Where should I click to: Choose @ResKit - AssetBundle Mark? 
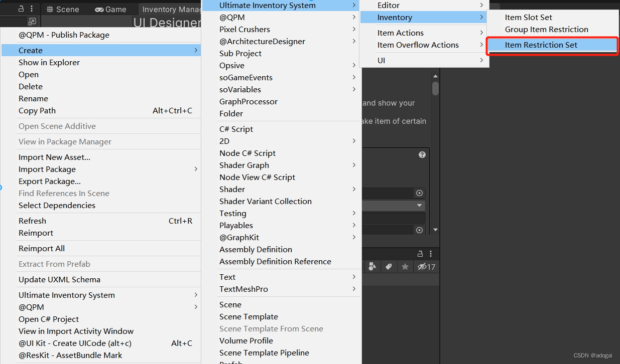tap(101, 355)
